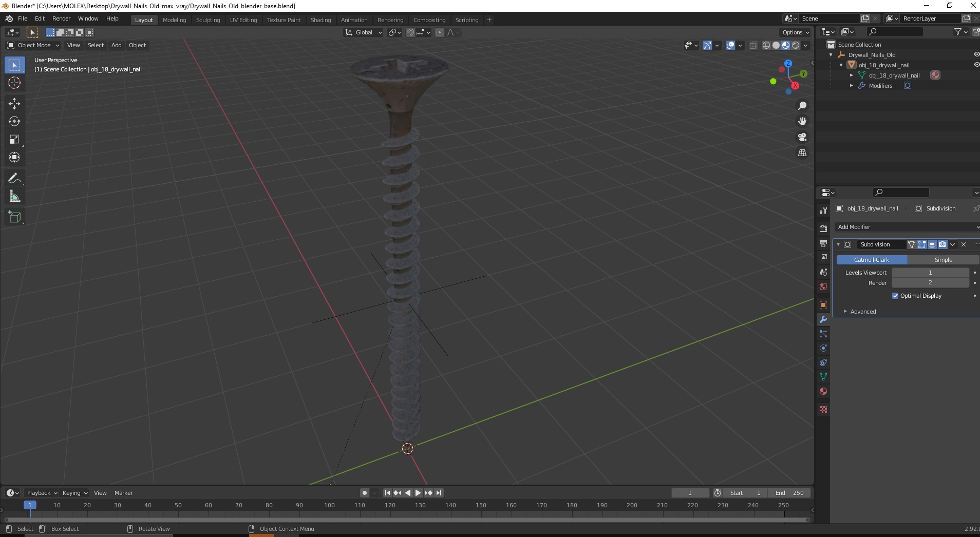Open the Texture properties tab
The height and width of the screenshot is (537, 980).
(x=823, y=410)
